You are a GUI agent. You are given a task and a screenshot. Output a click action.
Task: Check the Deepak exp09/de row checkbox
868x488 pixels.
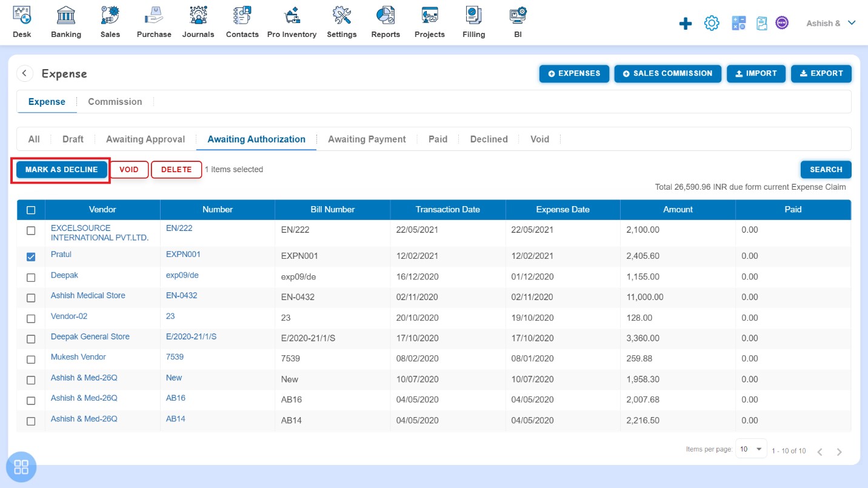(x=31, y=278)
